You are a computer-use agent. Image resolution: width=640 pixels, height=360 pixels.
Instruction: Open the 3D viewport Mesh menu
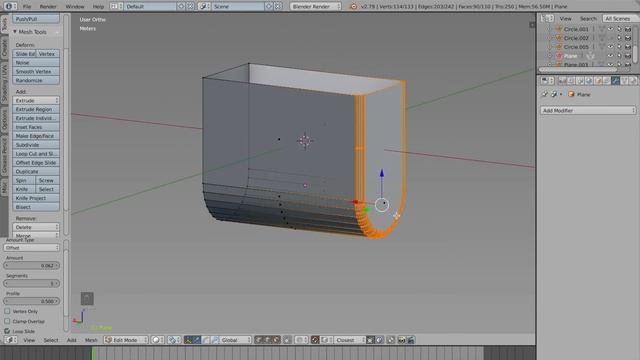tap(91, 340)
